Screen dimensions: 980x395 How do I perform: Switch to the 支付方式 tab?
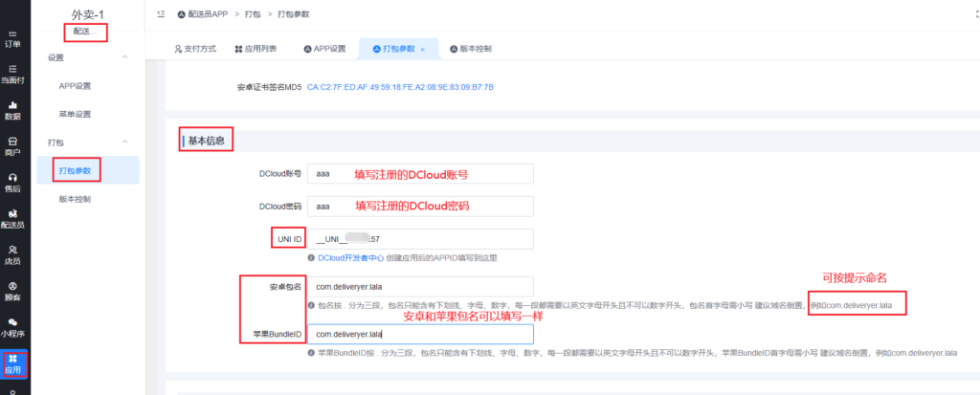(195, 48)
